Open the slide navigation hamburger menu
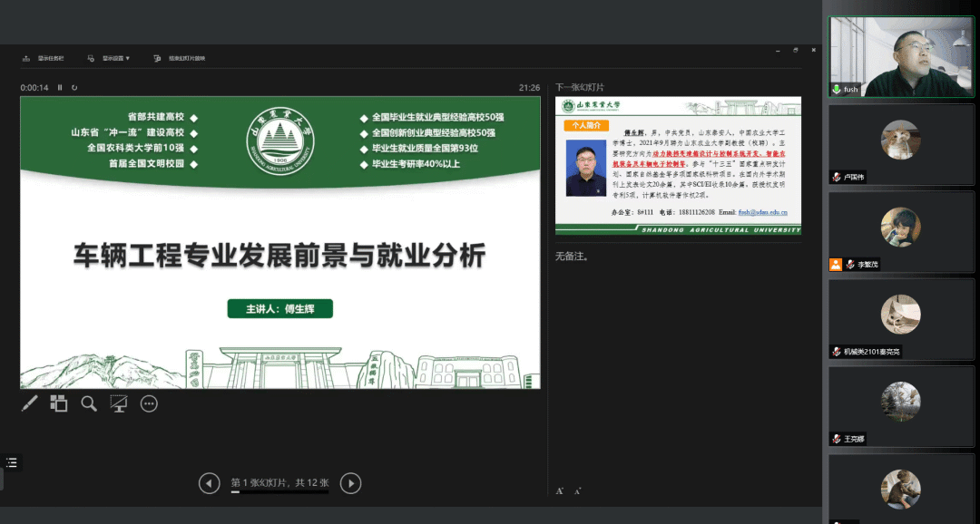The width and height of the screenshot is (980, 524). click(x=12, y=462)
